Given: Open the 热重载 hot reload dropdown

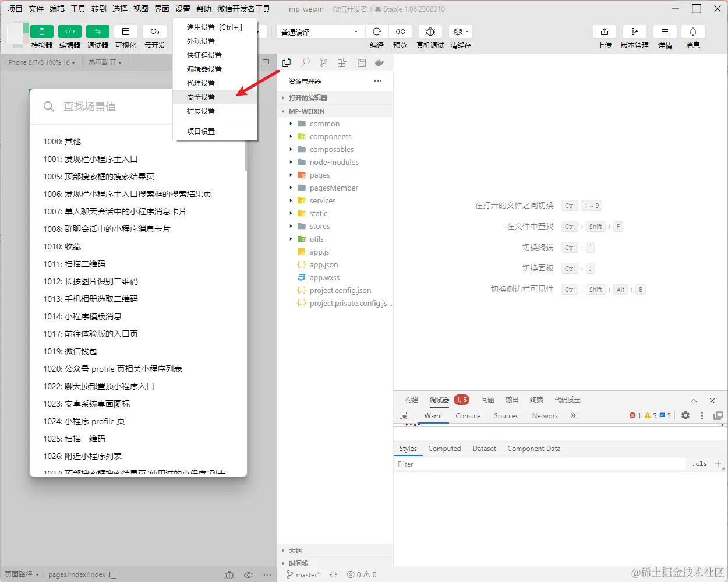Looking at the screenshot, I should 105,62.
